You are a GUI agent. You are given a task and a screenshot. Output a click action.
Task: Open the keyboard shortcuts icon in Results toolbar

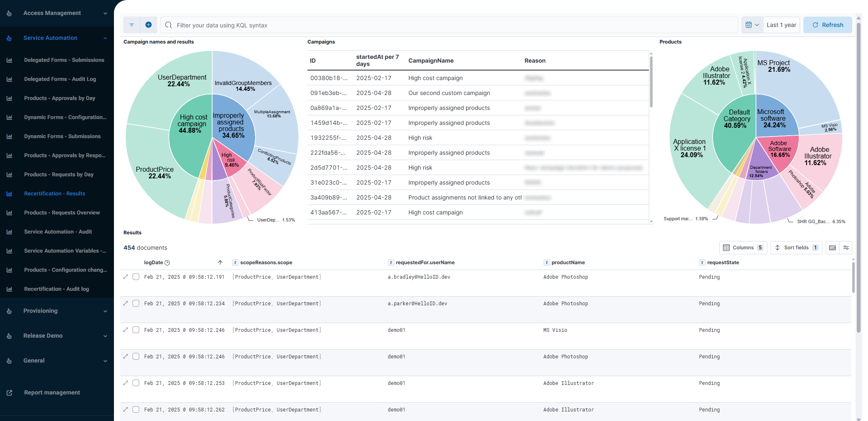tap(832, 248)
